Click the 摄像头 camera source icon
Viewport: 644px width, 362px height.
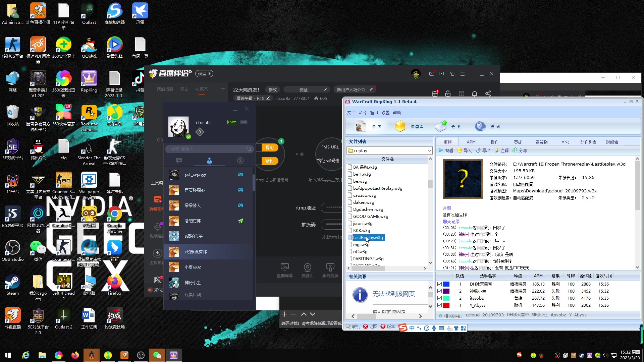pos(307,270)
